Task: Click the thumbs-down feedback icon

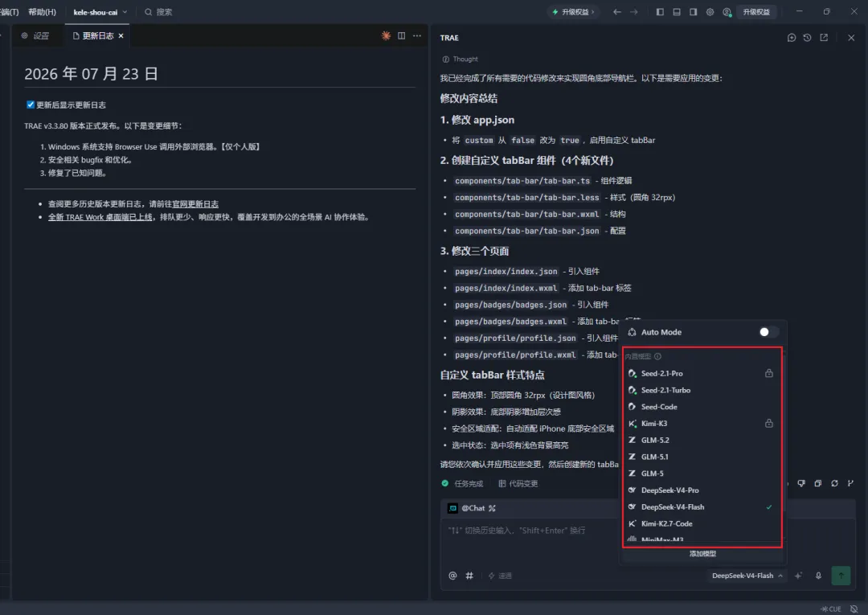Action: click(801, 483)
